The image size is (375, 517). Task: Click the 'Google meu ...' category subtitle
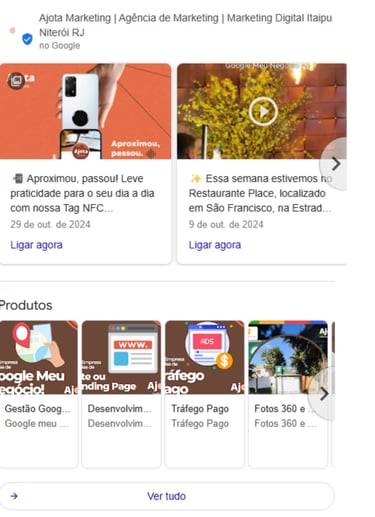[x=37, y=424]
